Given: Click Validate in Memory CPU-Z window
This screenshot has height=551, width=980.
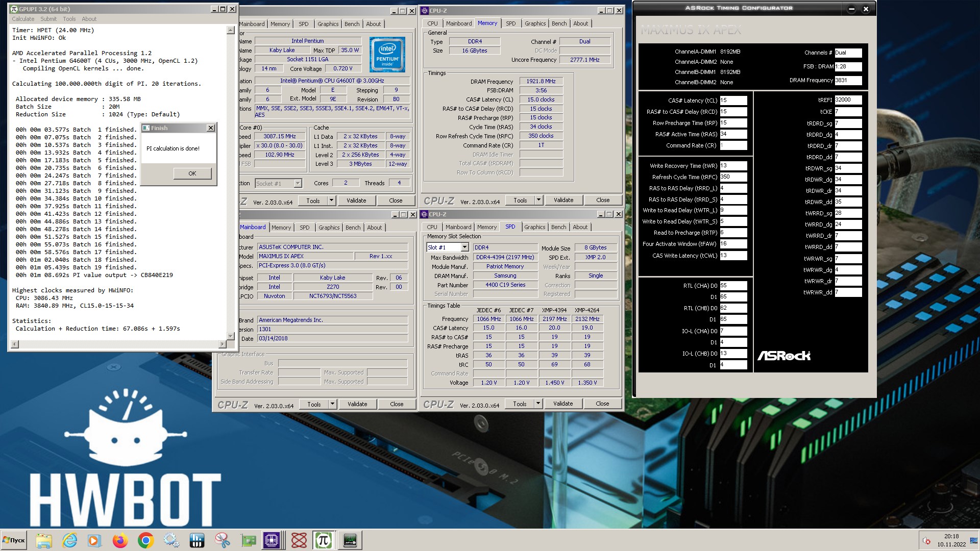Looking at the screenshot, I should pyautogui.click(x=563, y=200).
